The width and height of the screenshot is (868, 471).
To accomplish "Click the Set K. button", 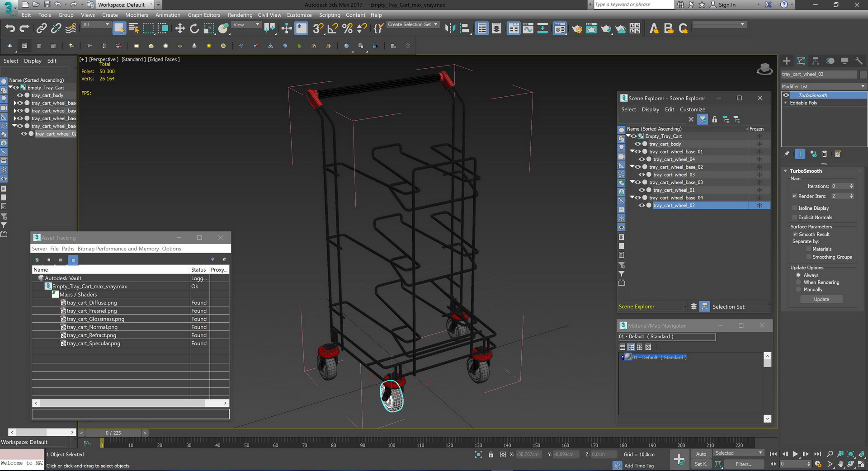I will pyautogui.click(x=701, y=464).
